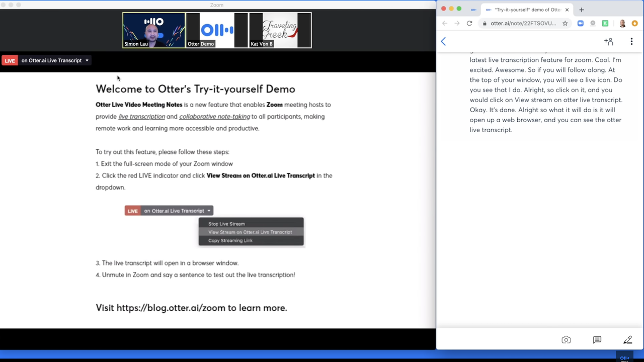Image resolution: width=644 pixels, height=362 pixels.
Task: Open the comment bubble icon
Action: (597, 340)
